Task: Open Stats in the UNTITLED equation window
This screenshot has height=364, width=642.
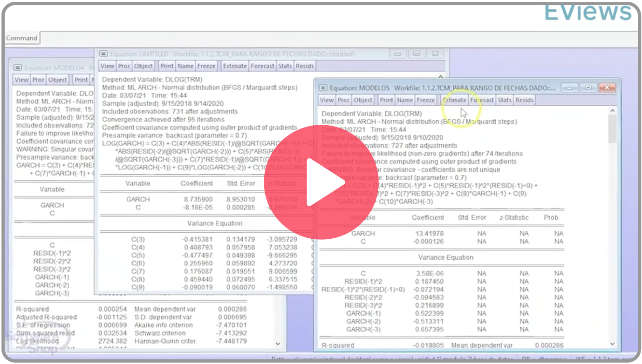Action: (x=285, y=66)
